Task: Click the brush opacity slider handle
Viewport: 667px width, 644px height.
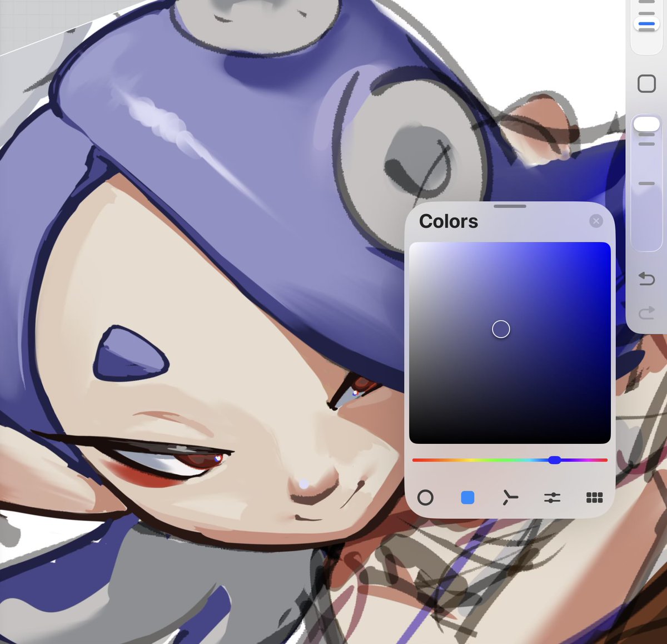Action: (x=646, y=124)
